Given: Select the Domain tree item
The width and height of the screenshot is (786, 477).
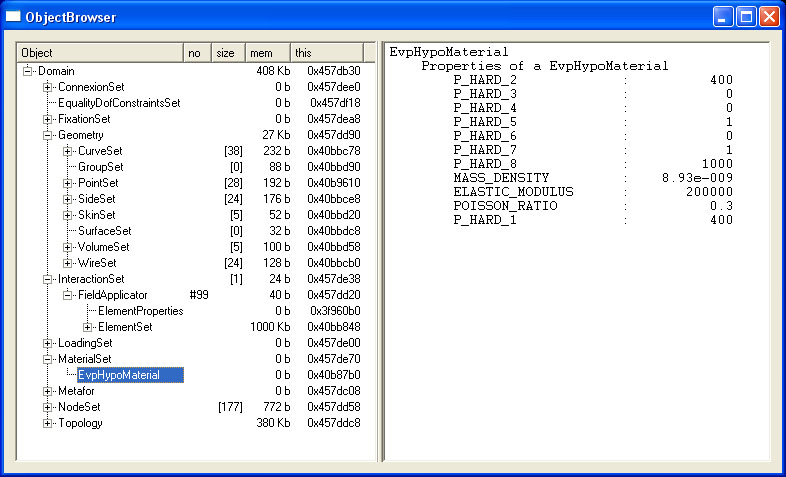Looking at the screenshot, I should pos(56,71).
